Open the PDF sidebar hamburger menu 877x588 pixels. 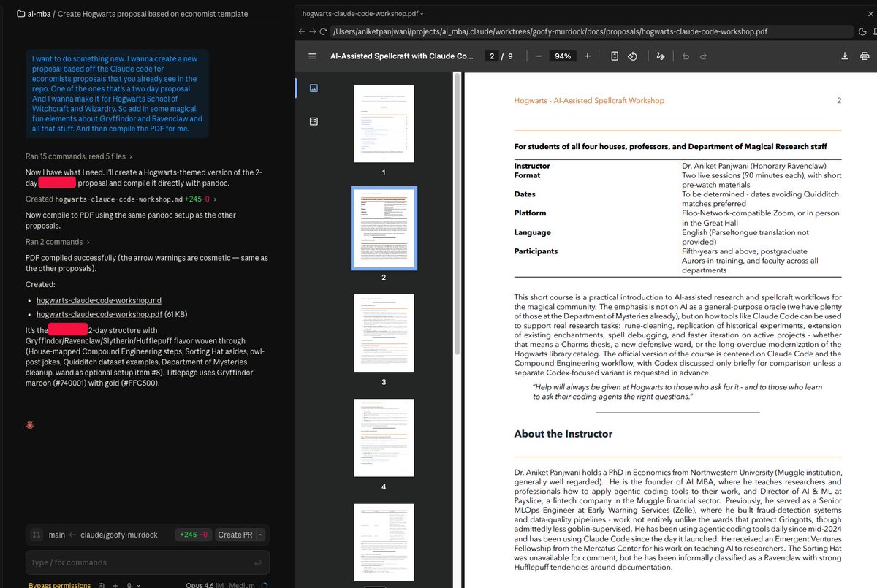point(313,56)
